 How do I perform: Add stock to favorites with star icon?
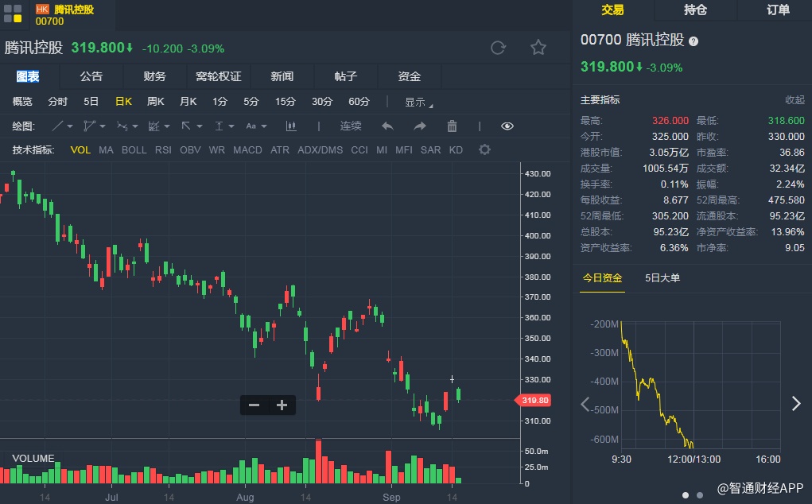tap(538, 48)
